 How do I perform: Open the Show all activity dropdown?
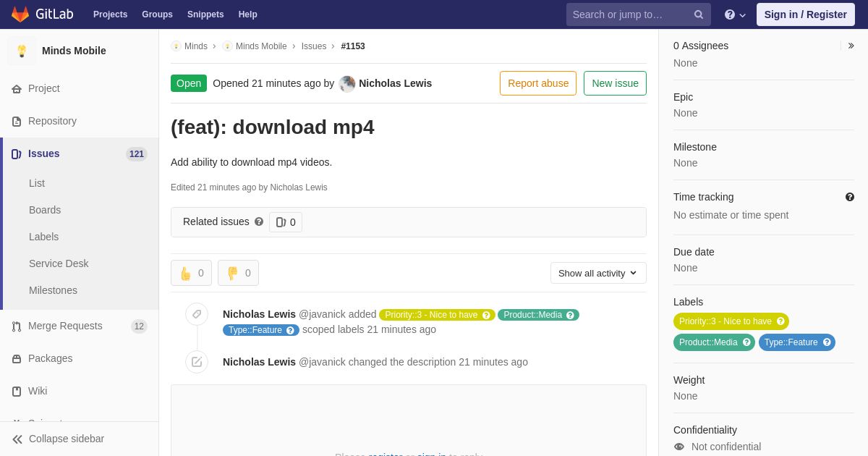tap(598, 273)
